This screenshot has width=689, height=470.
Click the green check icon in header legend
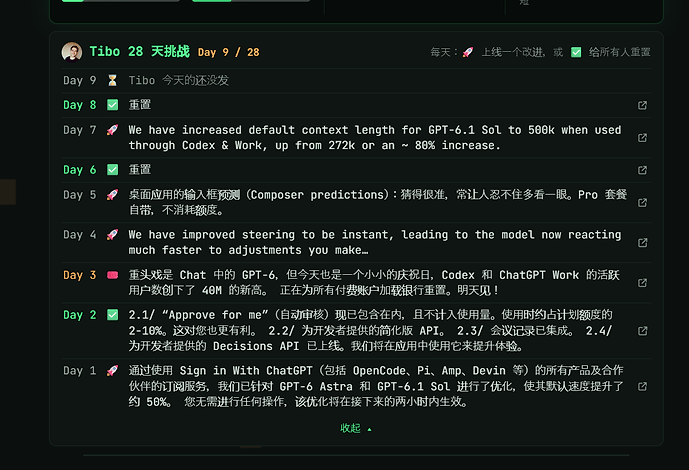(576, 52)
